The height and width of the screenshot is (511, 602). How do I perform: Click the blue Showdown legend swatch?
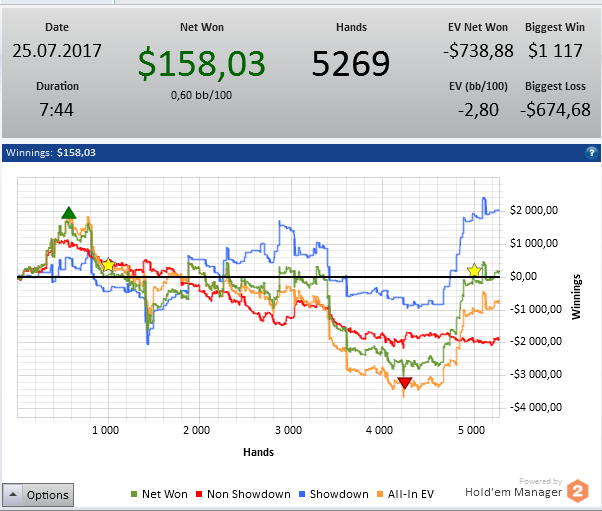(302, 494)
